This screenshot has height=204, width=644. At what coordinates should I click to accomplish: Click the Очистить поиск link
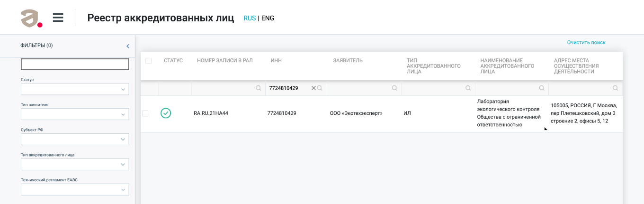586,43
